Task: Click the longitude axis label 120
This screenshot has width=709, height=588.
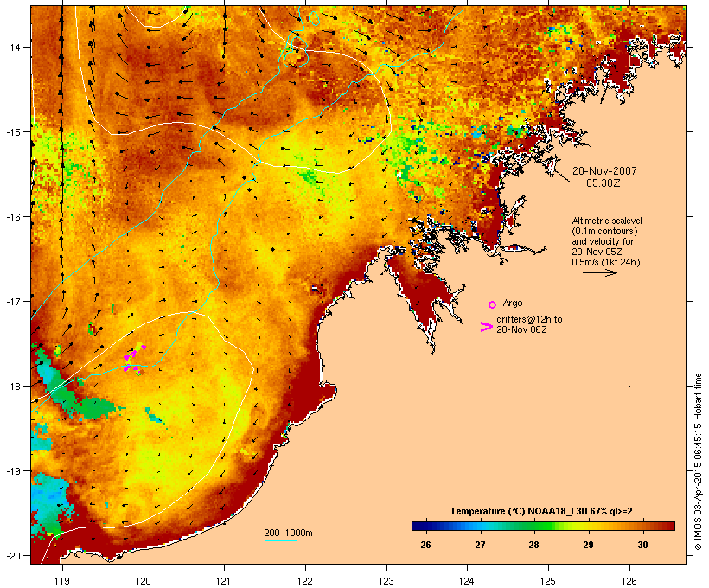Action: tap(144, 581)
